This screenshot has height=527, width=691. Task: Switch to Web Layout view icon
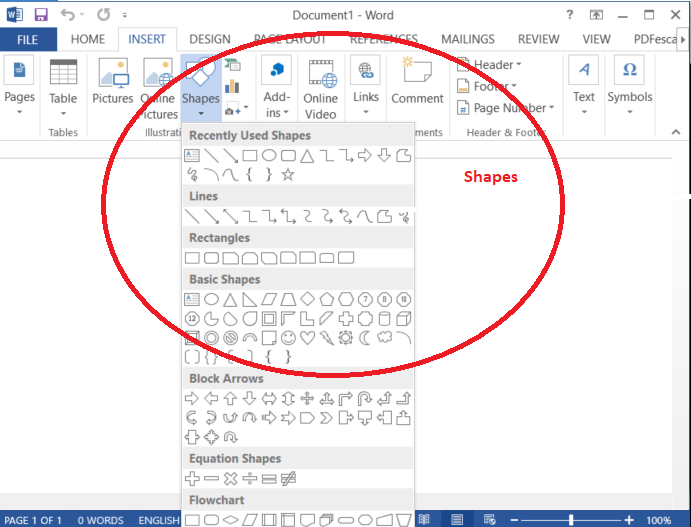(x=490, y=520)
